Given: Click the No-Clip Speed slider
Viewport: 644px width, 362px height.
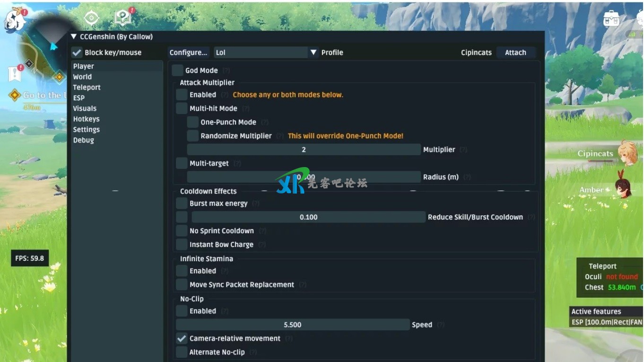Looking at the screenshot, I should coord(293,325).
